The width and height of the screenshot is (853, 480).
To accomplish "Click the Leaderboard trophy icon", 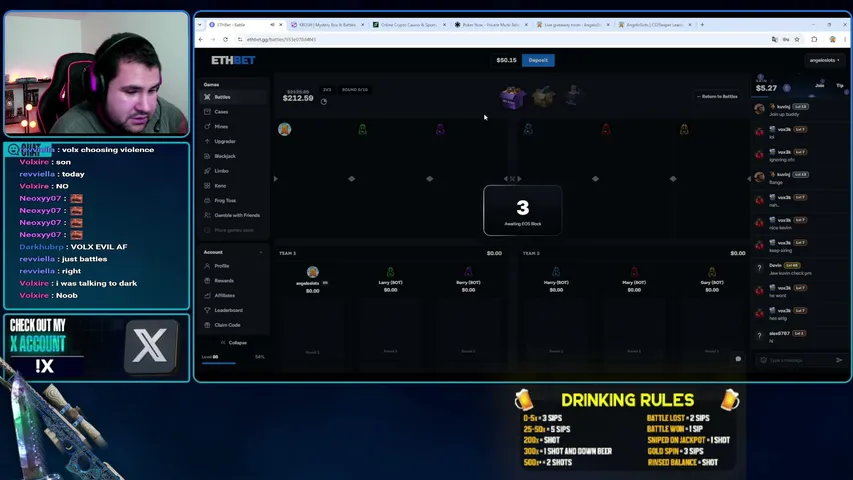I will pyautogui.click(x=207, y=310).
